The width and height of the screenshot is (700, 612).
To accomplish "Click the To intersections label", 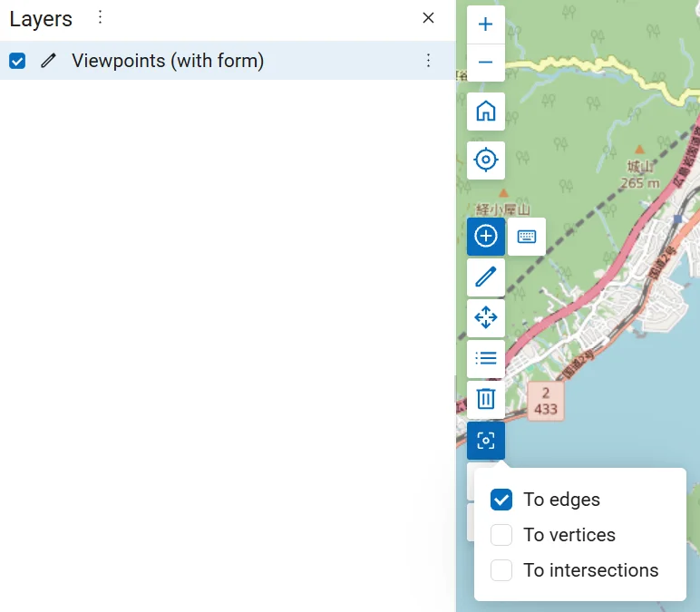I will tap(590, 570).
